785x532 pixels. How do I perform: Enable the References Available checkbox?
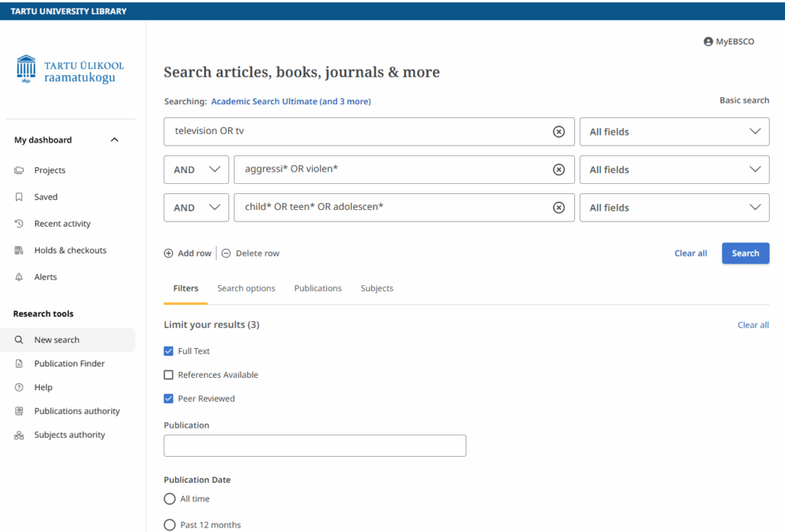169,375
